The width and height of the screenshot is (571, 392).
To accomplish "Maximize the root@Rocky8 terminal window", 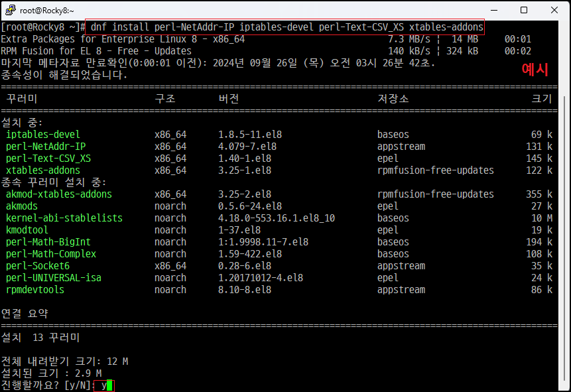I will (524, 10).
